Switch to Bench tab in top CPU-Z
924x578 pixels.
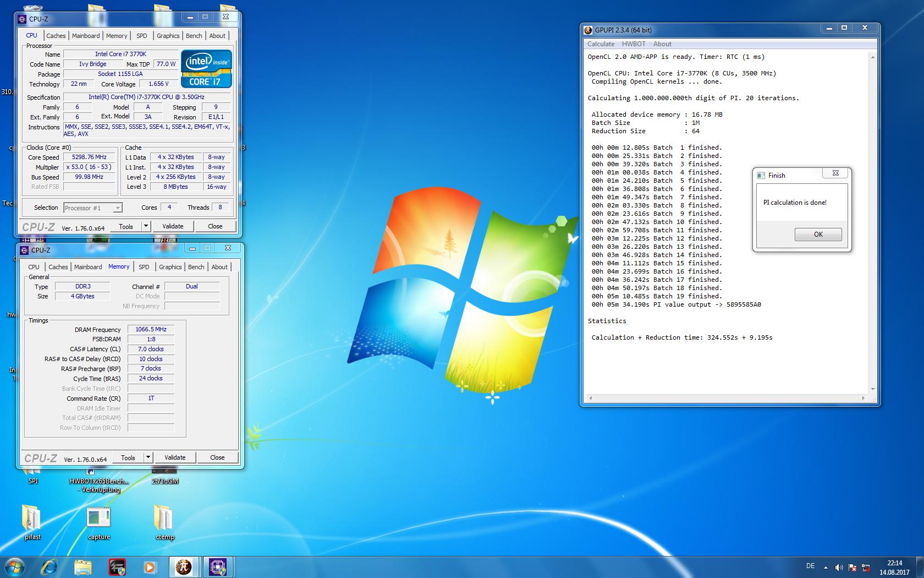click(x=194, y=36)
